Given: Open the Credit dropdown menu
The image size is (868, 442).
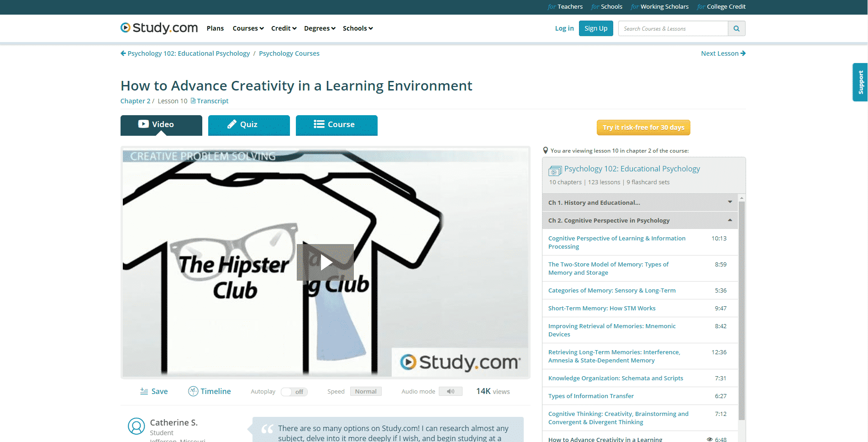Looking at the screenshot, I should pyautogui.click(x=284, y=28).
